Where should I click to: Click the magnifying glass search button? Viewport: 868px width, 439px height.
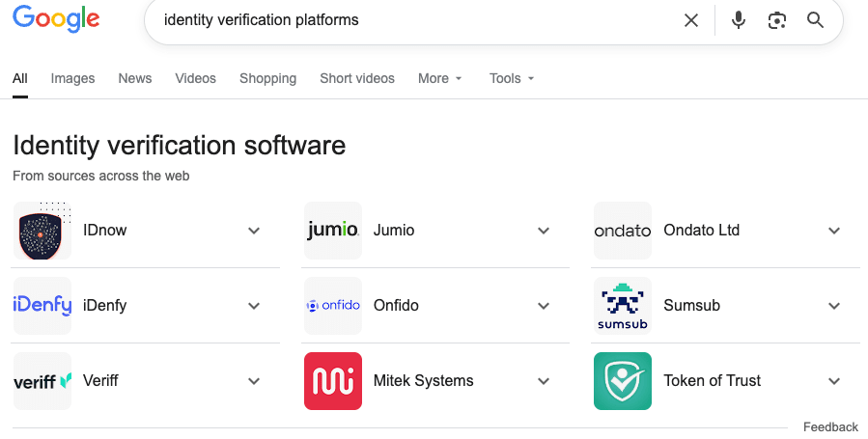(x=816, y=20)
